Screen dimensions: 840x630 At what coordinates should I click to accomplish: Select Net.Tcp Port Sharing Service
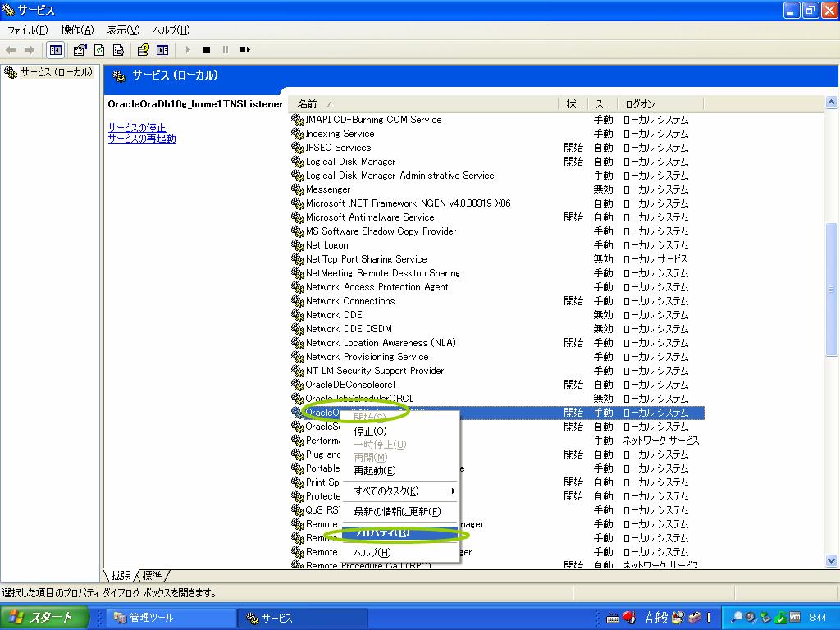pos(366,258)
